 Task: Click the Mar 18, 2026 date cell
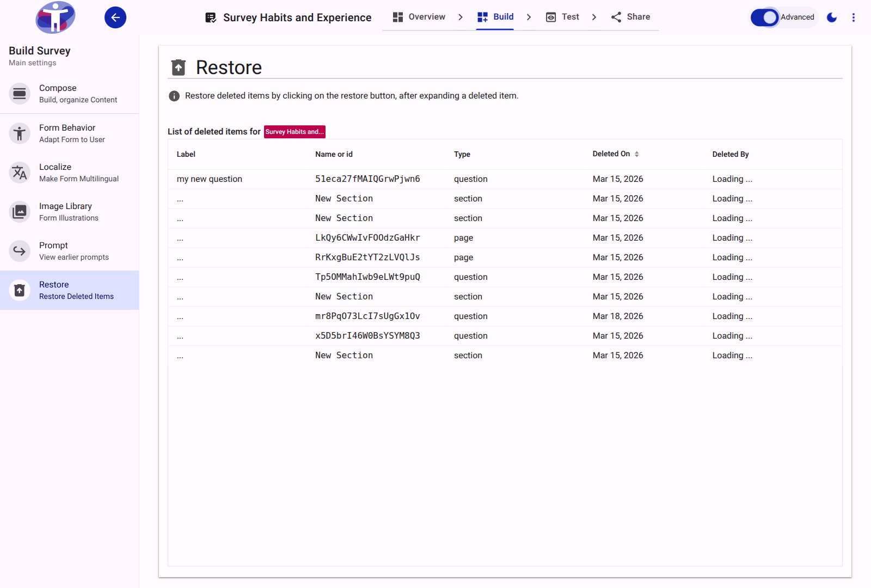click(x=618, y=316)
